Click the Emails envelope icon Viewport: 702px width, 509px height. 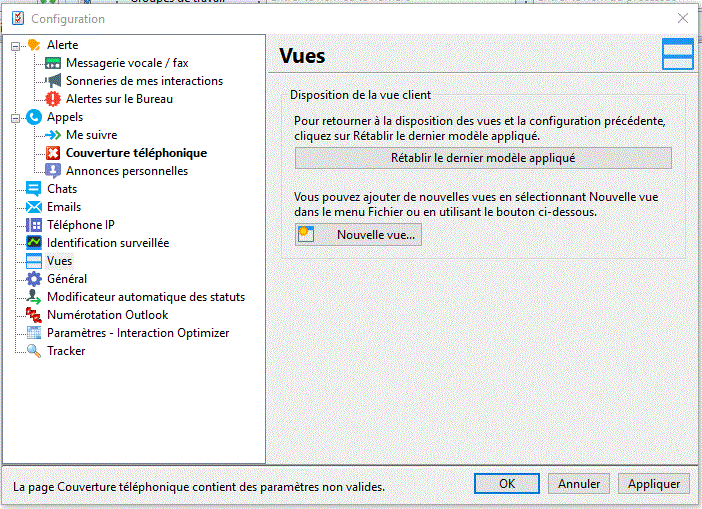(34, 207)
